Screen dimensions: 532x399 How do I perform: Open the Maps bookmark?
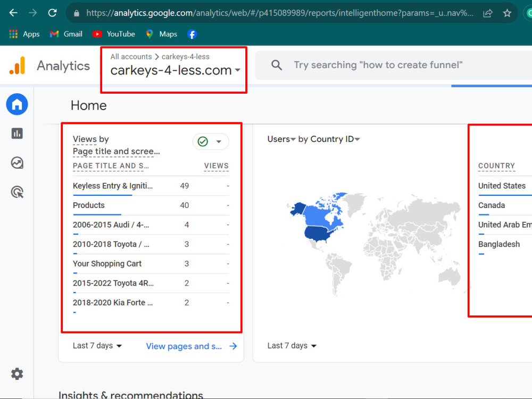pos(162,34)
